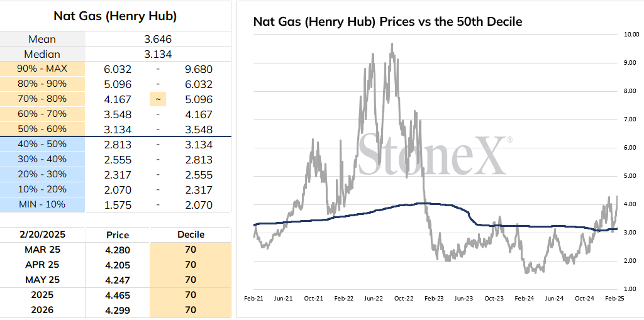Image resolution: width=644 pixels, height=320 pixels.
Task: Select the 9.680 maximum price cell
Action: click(199, 69)
